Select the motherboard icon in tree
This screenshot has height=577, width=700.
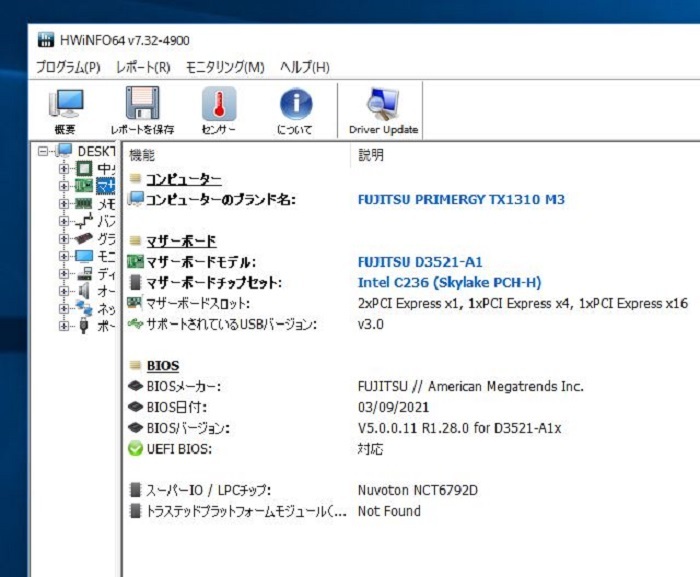(83, 186)
